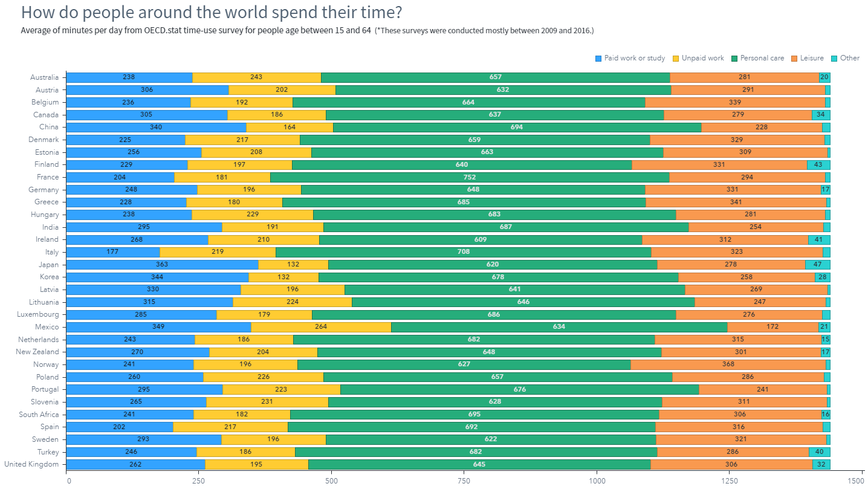
Task: Select the South Africa country label
Action: tap(39, 415)
